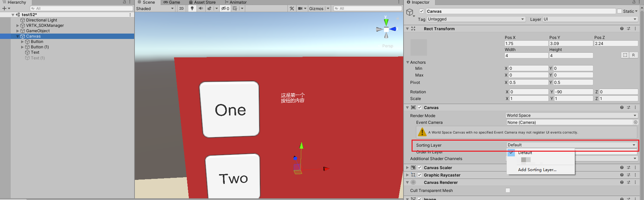This screenshot has height=200, width=644.
Task: Disable the Graphic Raycaster component checkbox
Action: (420, 175)
